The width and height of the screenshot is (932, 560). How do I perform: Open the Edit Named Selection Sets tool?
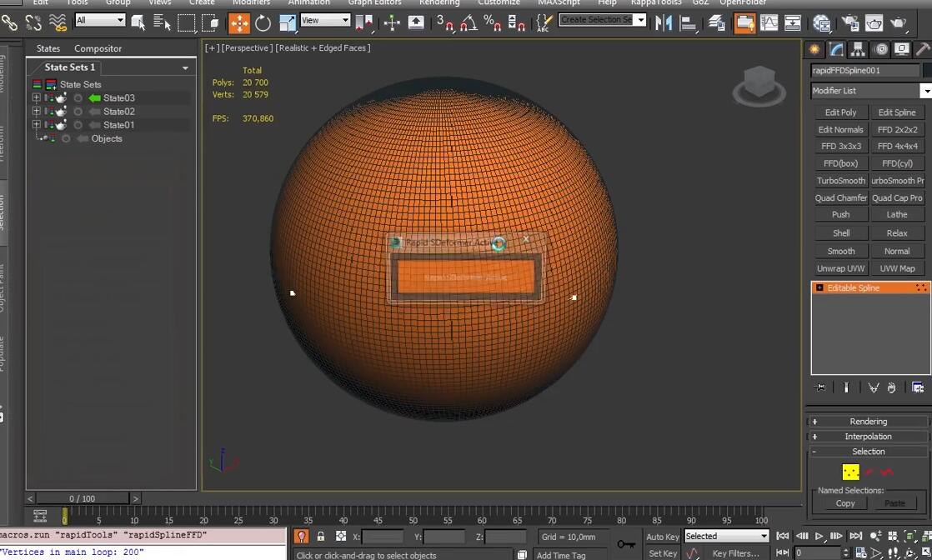point(544,22)
